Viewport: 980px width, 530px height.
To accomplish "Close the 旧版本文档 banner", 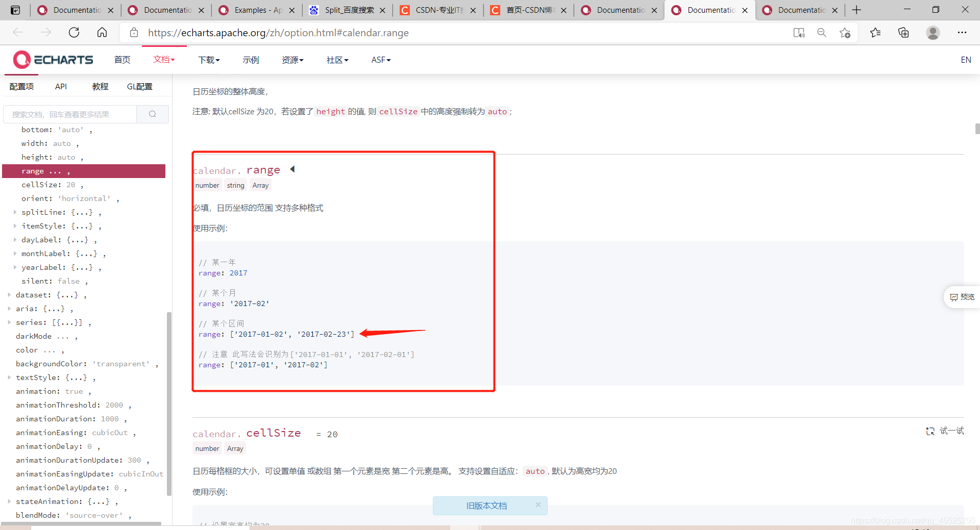I will 538,504.
